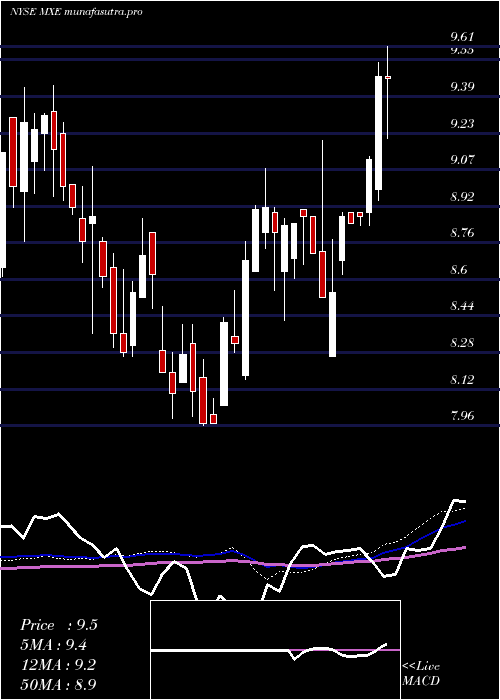Click the 8.12 price axis label
The height and width of the screenshot is (700, 500).
[x=462, y=379]
